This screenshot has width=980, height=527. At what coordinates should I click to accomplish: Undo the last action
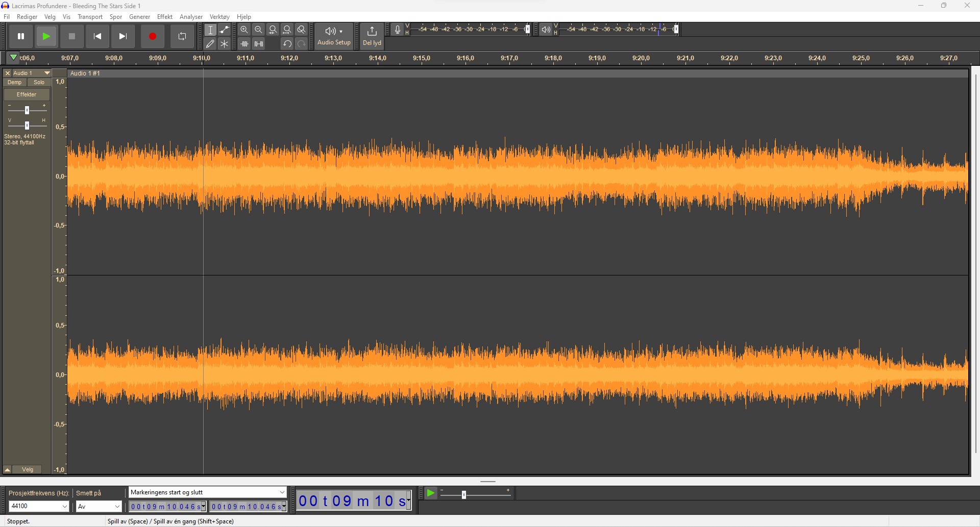pos(287,44)
